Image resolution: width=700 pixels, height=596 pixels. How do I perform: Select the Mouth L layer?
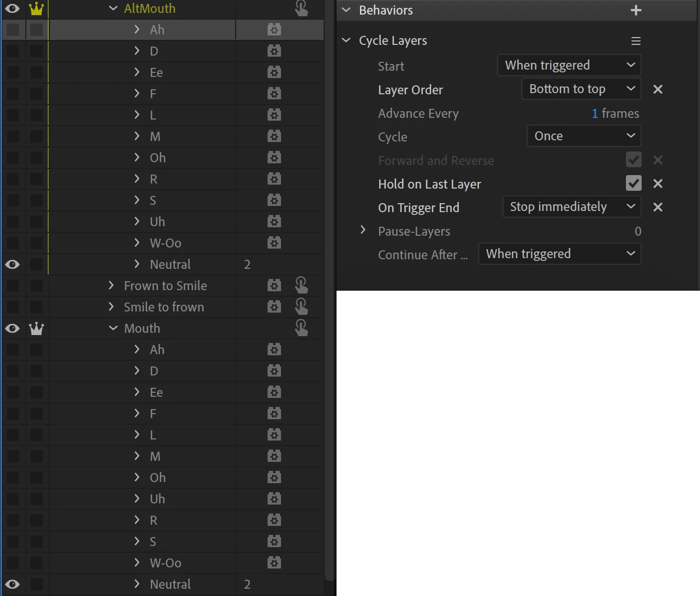(x=153, y=435)
